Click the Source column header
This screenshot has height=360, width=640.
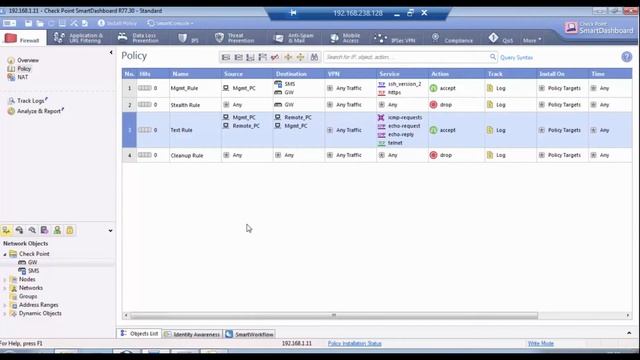[247, 74]
